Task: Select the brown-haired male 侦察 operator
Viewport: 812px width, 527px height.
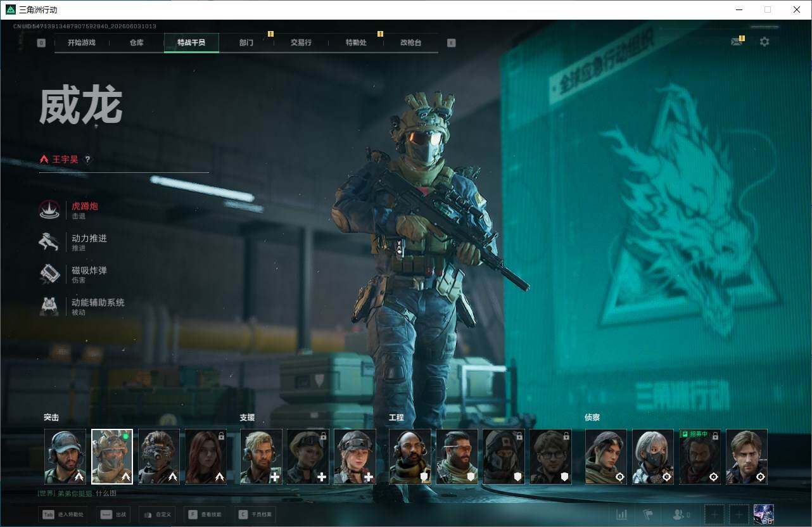Action: click(x=747, y=457)
